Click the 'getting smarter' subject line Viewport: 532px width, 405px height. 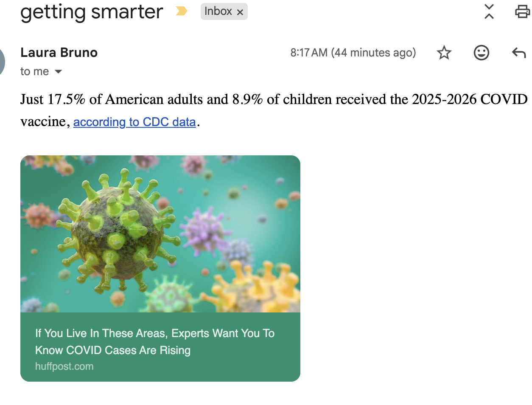[92, 12]
